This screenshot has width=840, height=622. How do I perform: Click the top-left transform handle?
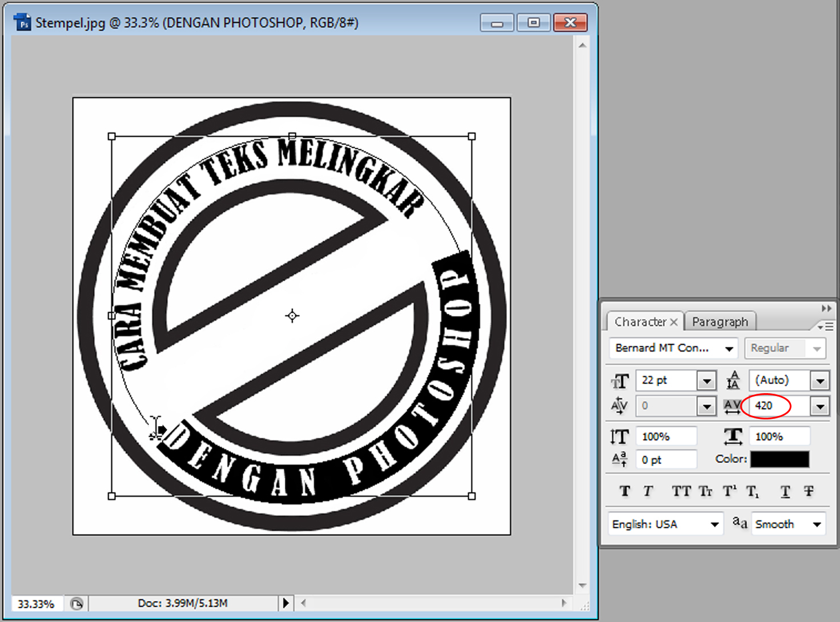[x=112, y=136]
